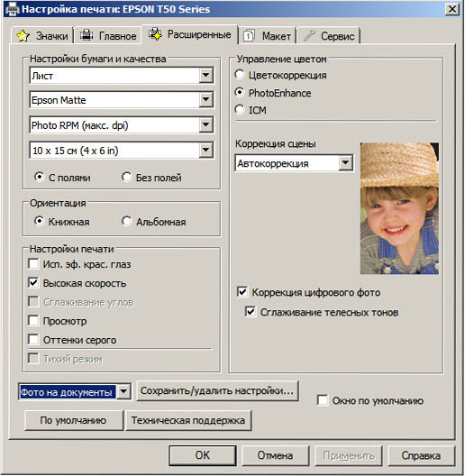Screen dimensions: 465x476
Task: Select the С полями radio button
Action: (39, 177)
